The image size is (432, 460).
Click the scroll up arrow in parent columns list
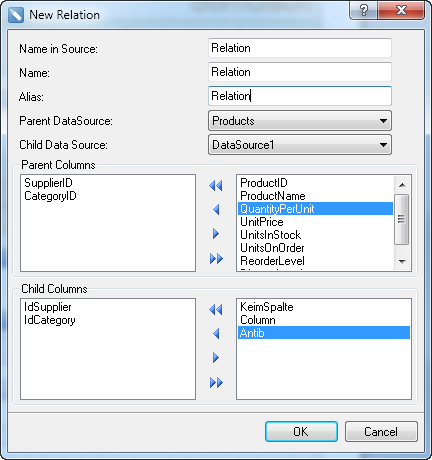(402, 184)
